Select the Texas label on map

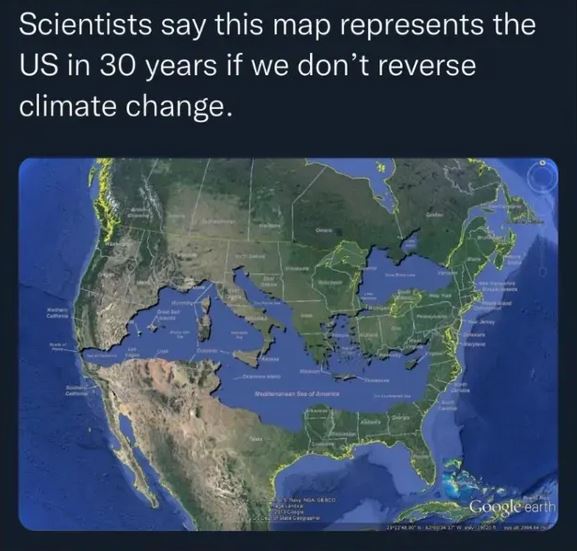click(256, 439)
